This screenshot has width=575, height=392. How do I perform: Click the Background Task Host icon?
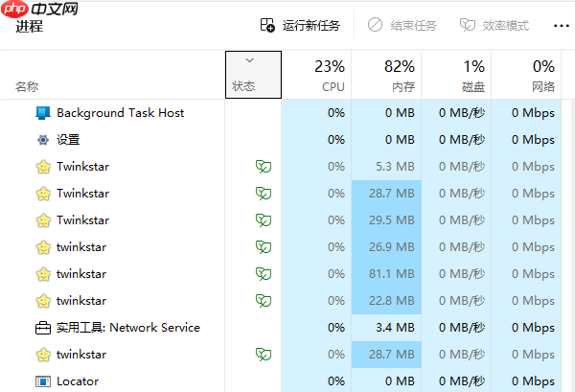point(43,113)
